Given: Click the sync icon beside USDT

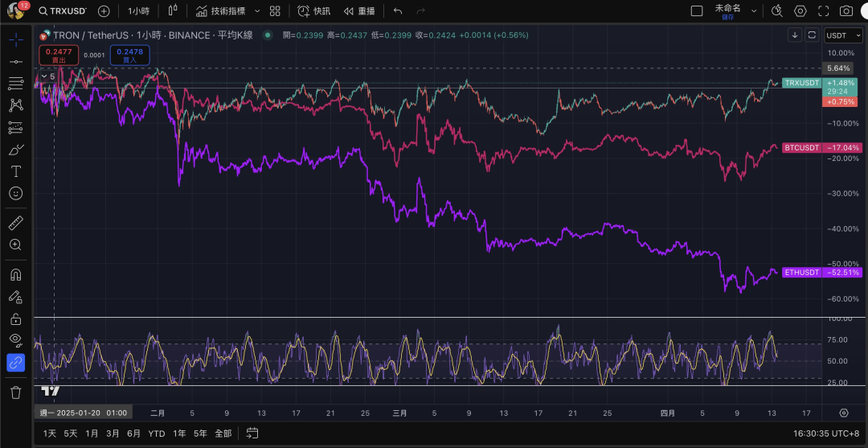Looking at the screenshot, I should coord(812,35).
